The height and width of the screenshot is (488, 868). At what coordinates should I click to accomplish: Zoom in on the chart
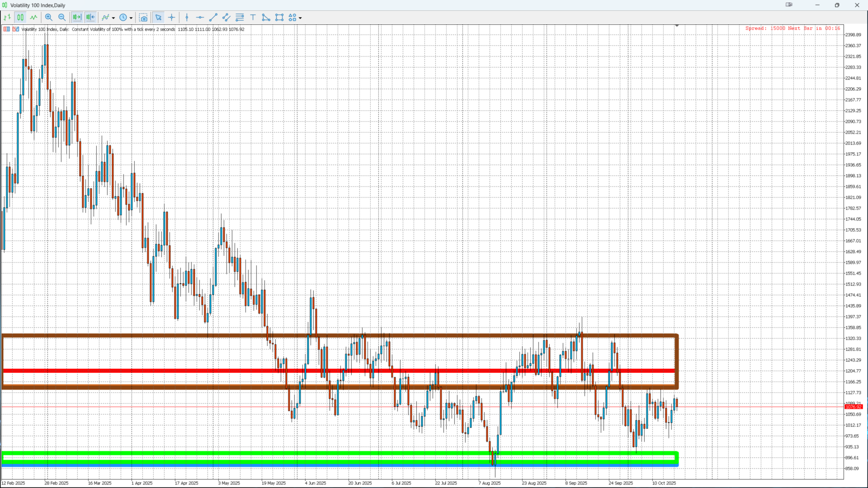pos(49,18)
